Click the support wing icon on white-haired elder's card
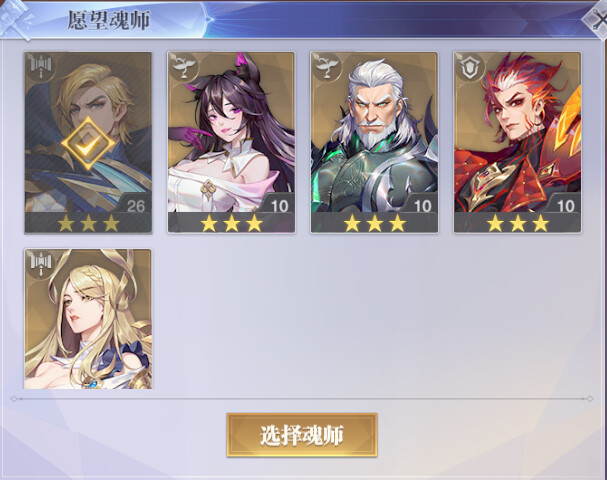Image resolution: width=607 pixels, height=480 pixels. 327,67
